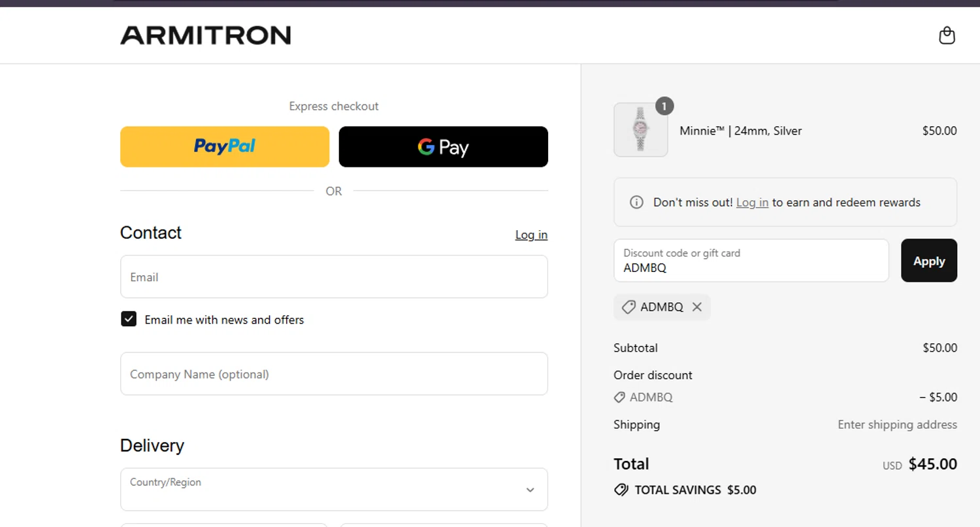Click the Enter shipping address text
Image resolution: width=980 pixels, height=527 pixels.
pyautogui.click(x=898, y=425)
